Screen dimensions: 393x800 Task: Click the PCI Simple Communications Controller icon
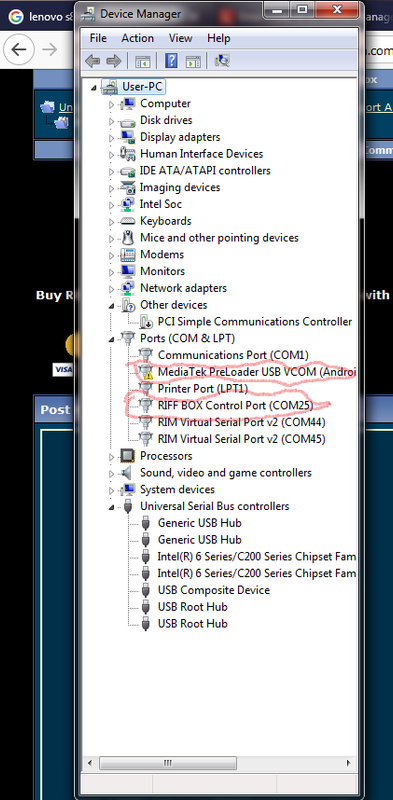point(146,322)
